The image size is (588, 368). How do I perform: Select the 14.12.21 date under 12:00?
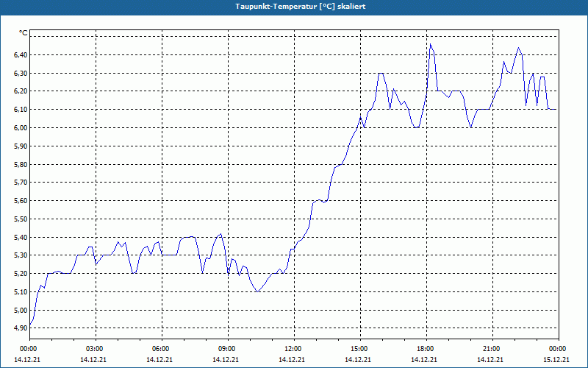click(291, 359)
